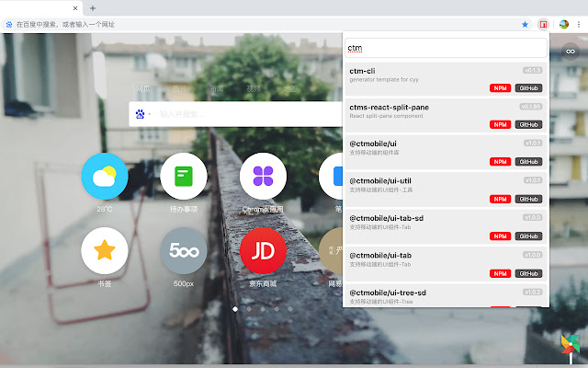Click the 'React split-pane component' description
This screenshot has width=588, height=368.
(x=386, y=116)
